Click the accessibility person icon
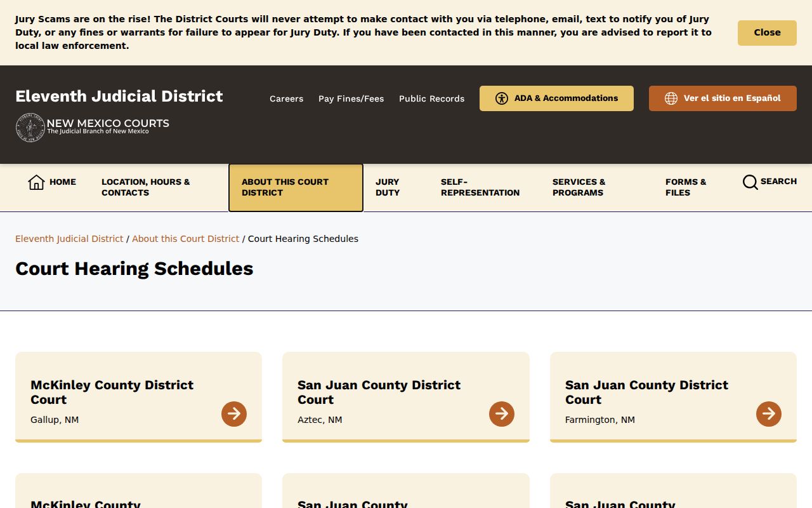 pyautogui.click(x=502, y=98)
